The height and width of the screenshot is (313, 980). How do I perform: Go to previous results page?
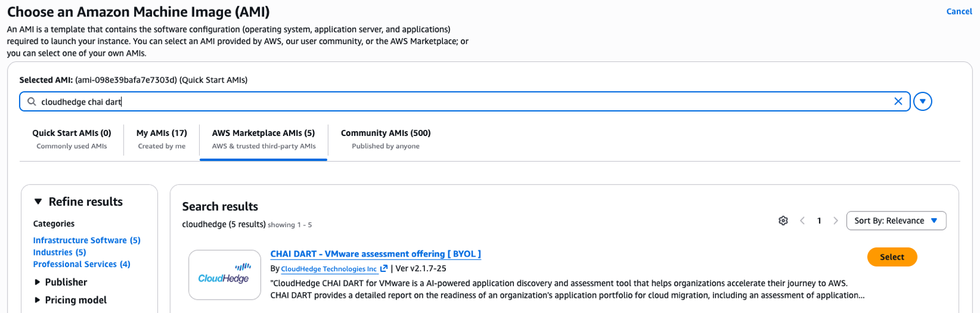[x=802, y=221]
